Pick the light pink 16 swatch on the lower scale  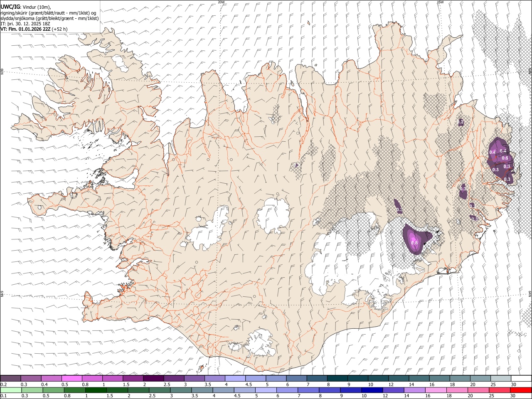(x=436, y=390)
